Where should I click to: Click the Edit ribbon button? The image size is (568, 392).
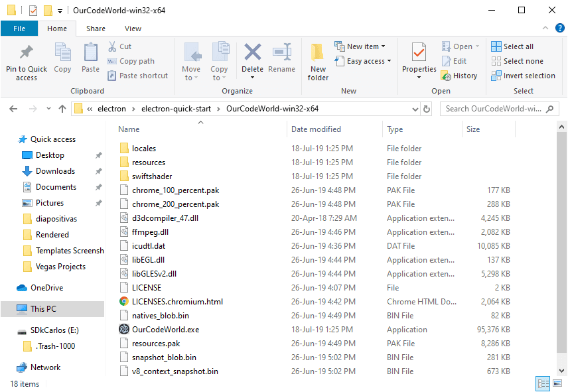click(x=455, y=61)
